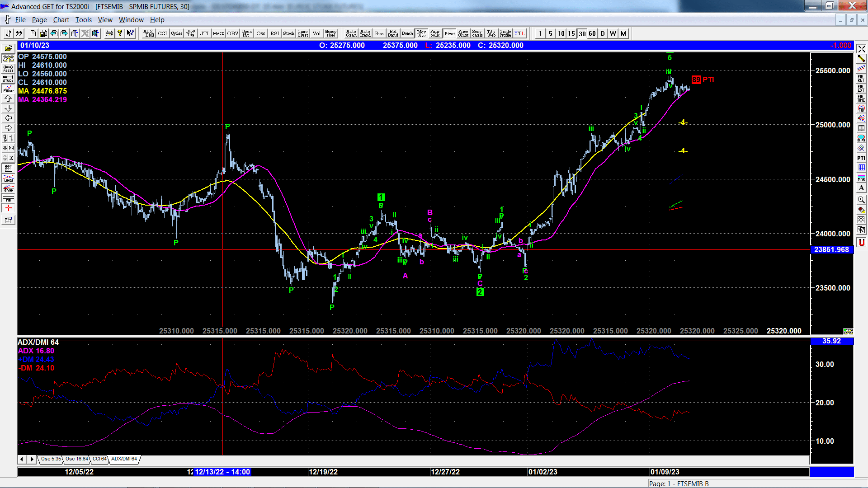Click the OBV indicator button
The width and height of the screenshot is (868, 488).
(232, 33)
